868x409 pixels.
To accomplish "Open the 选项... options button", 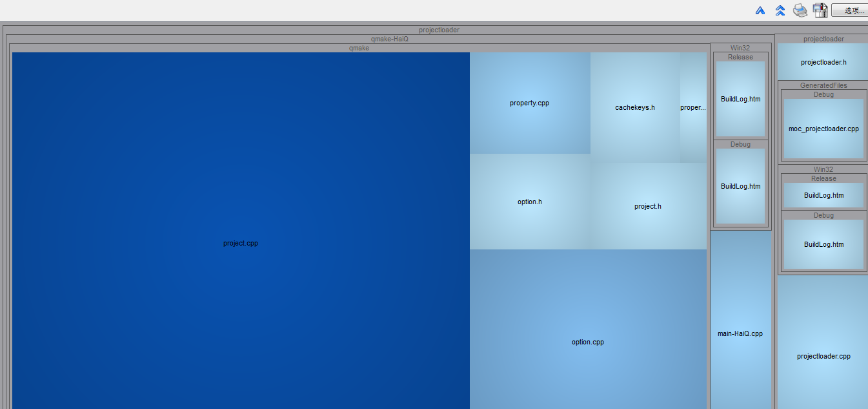I will pos(849,10).
